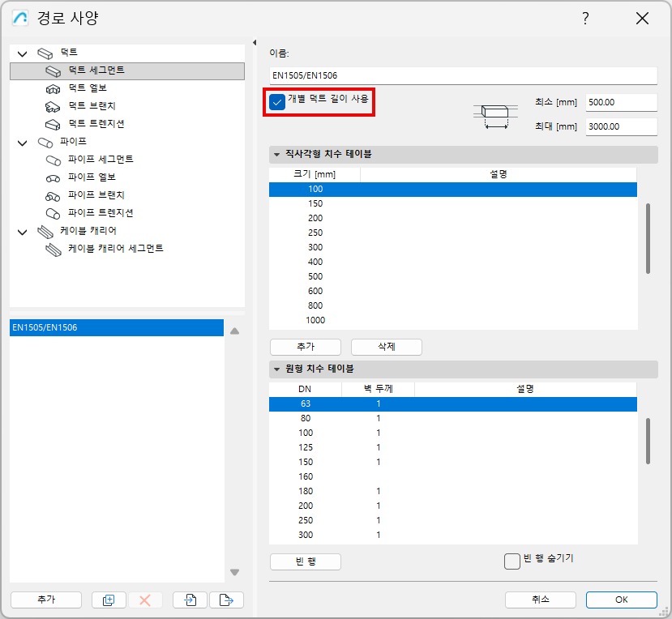Screen dimensions: 672x619
Task: Click the 빈 행 button
Action: 306,561
